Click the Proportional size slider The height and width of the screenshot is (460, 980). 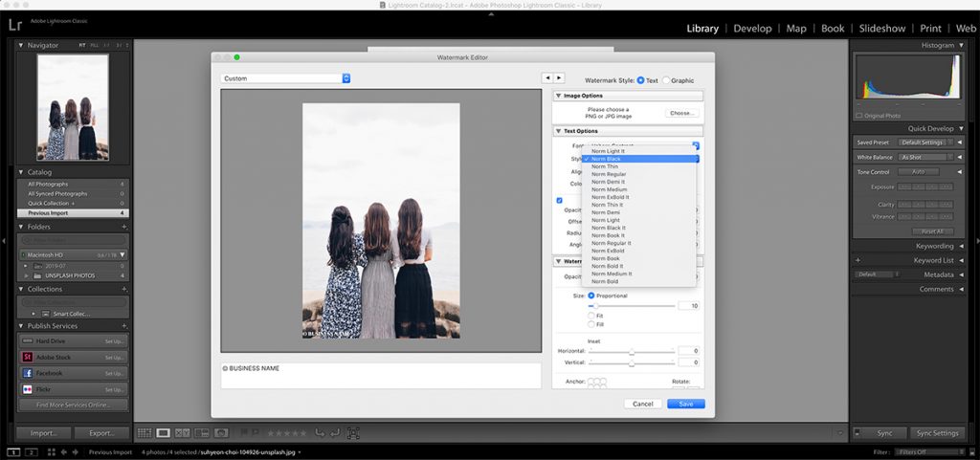632,306
